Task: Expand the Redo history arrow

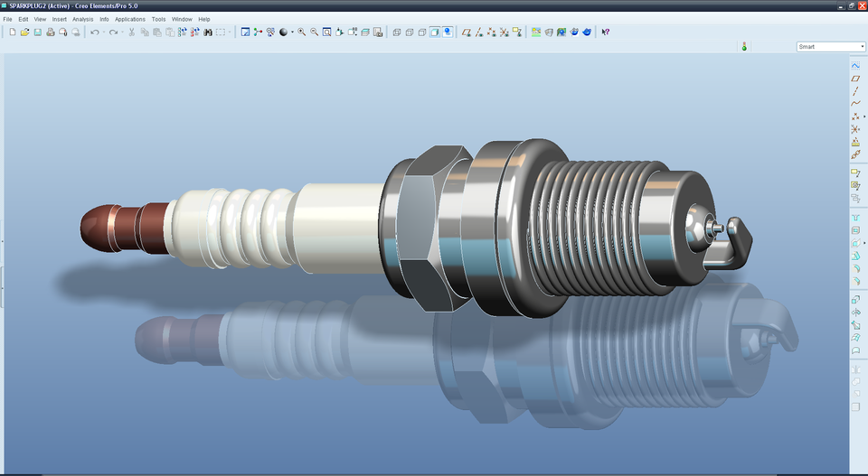Action: pos(122,33)
